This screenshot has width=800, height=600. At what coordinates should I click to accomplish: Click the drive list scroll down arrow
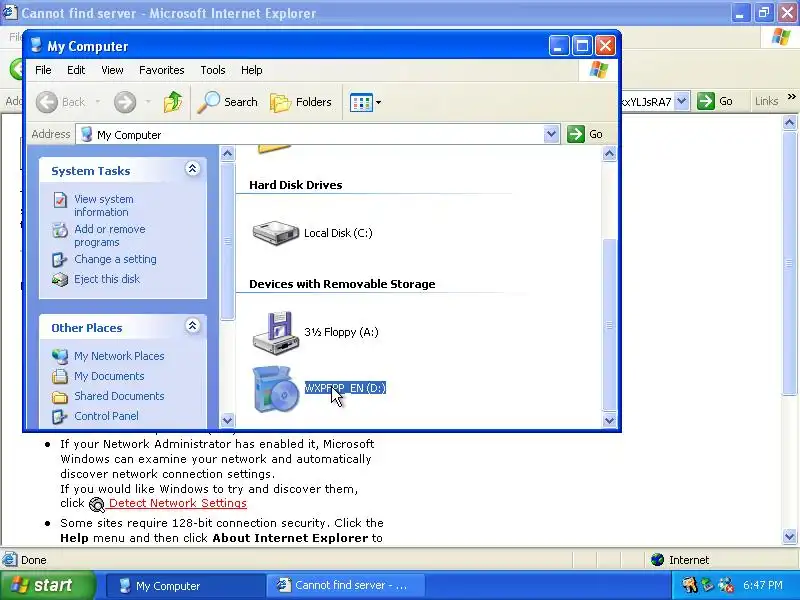609,420
